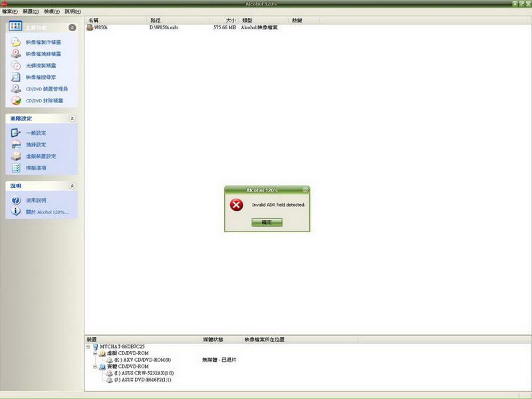Start the Disc Copy Wizard (光碟複製精靈) icon
The height and width of the screenshot is (399, 532).
click(x=15, y=65)
